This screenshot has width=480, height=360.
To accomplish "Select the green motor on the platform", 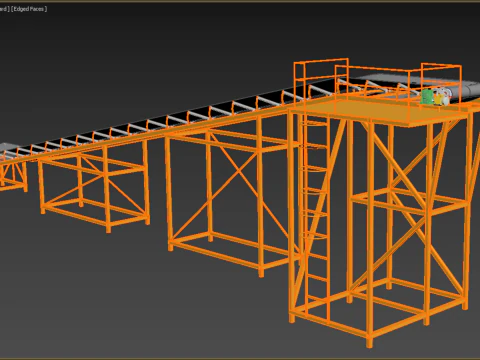I will click(426, 96).
